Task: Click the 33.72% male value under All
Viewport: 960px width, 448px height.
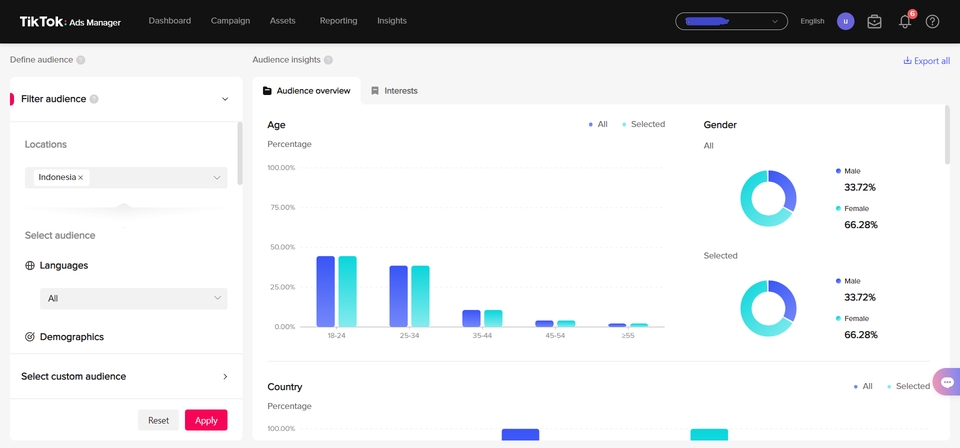Action: [860, 187]
